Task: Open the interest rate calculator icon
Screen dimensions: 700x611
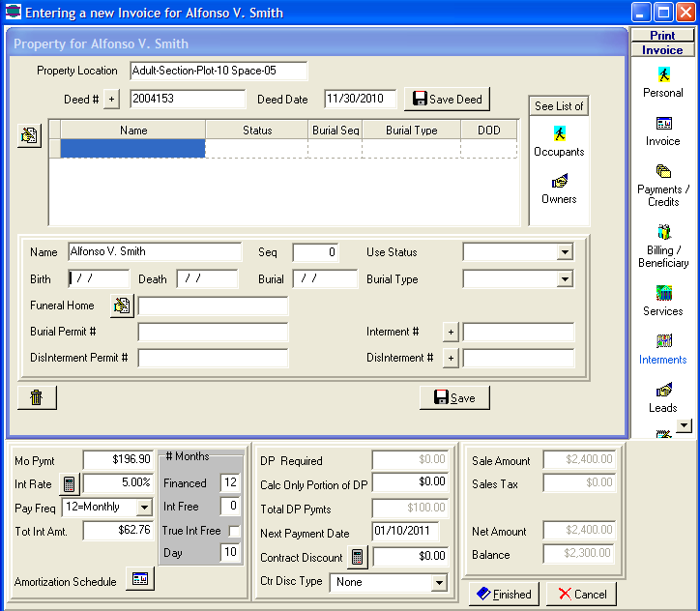Action: click(70, 482)
